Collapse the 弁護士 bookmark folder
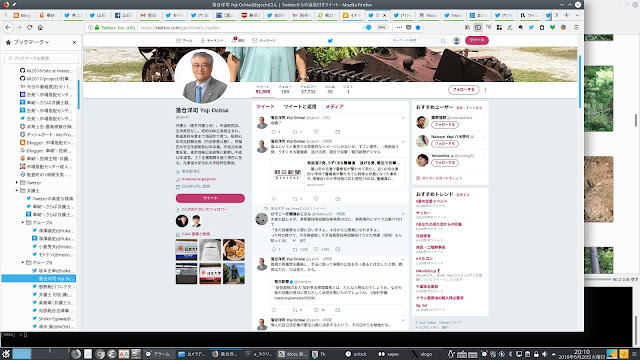Screen dimensions: 640x360 click(x=17, y=191)
